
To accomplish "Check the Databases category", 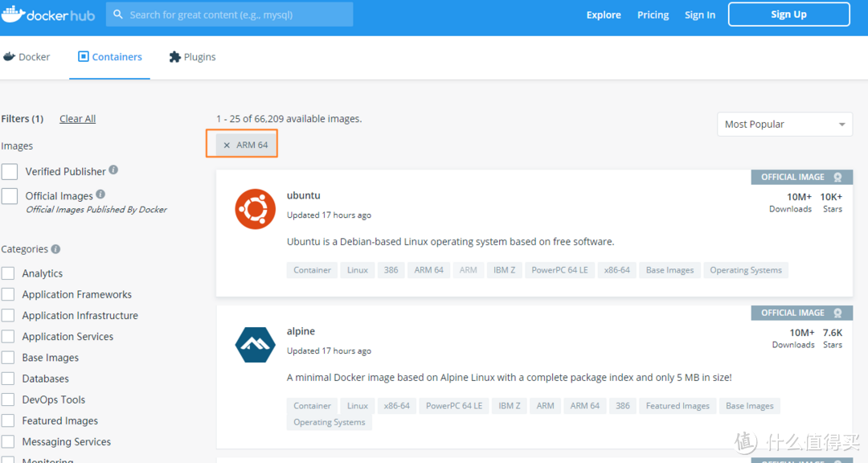I will tap(8, 379).
